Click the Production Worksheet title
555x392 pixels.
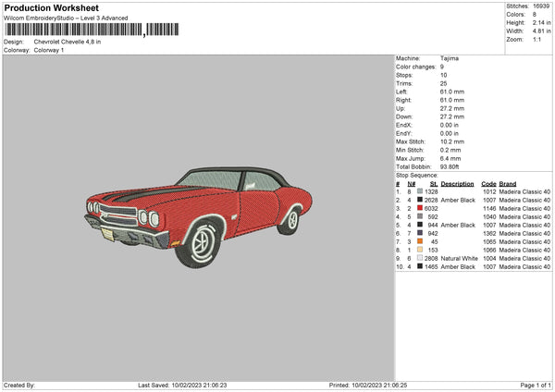tap(52, 7)
